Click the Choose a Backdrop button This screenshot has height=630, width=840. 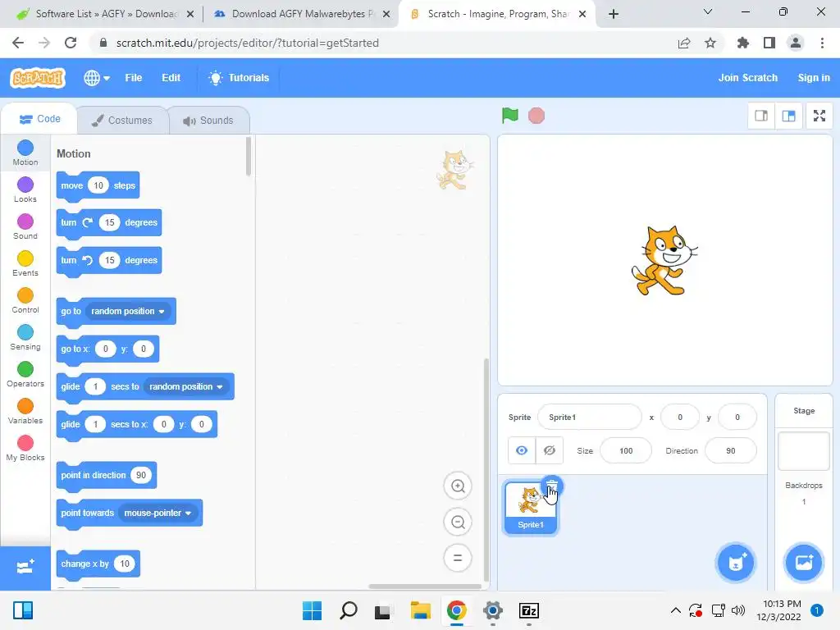(803, 563)
